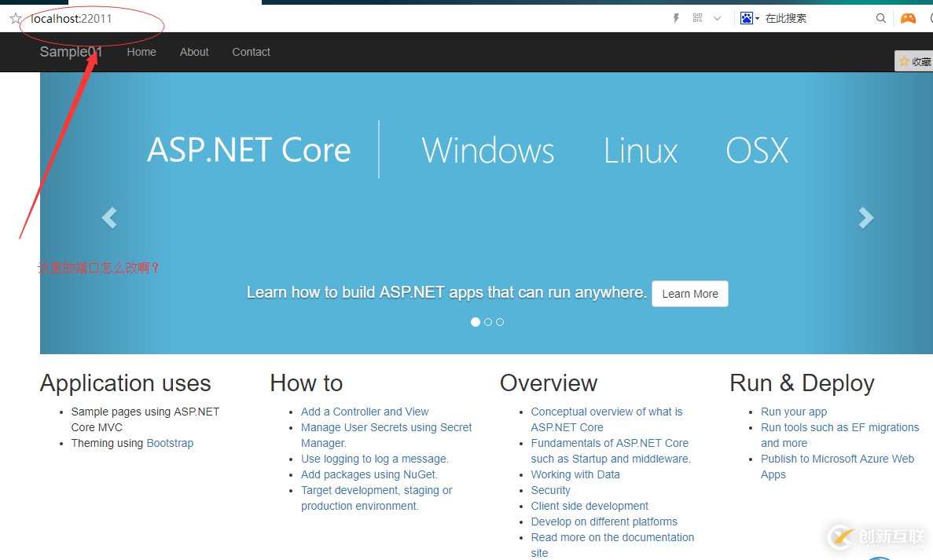Open Add a Controller and View link
Image resolution: width=933 pixels, height=560 pixels.
coord(365,412)
